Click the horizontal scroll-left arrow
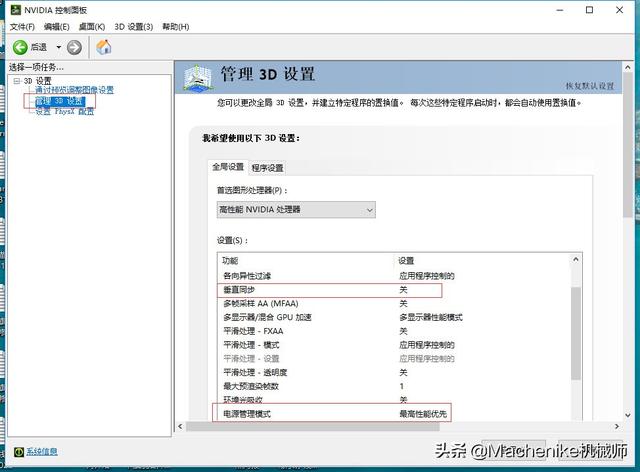The height and width of the screenshot is (472, 640). (x=180, y=427)
